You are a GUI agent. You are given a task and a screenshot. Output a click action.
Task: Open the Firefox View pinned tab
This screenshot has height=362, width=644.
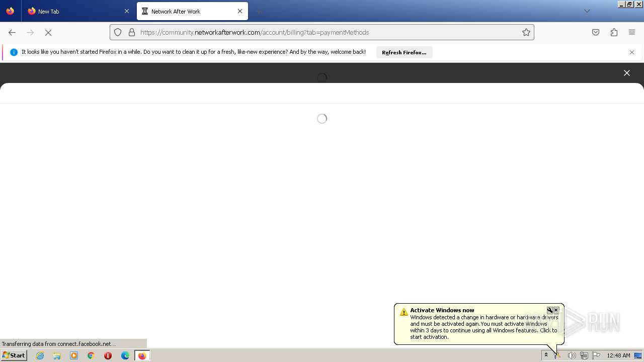coord(10,11)
